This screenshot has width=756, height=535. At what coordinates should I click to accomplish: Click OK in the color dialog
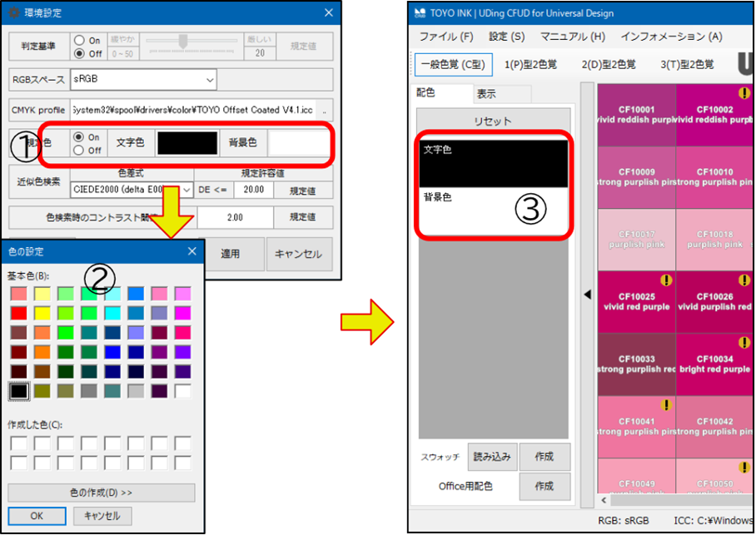tap(37, 516)
